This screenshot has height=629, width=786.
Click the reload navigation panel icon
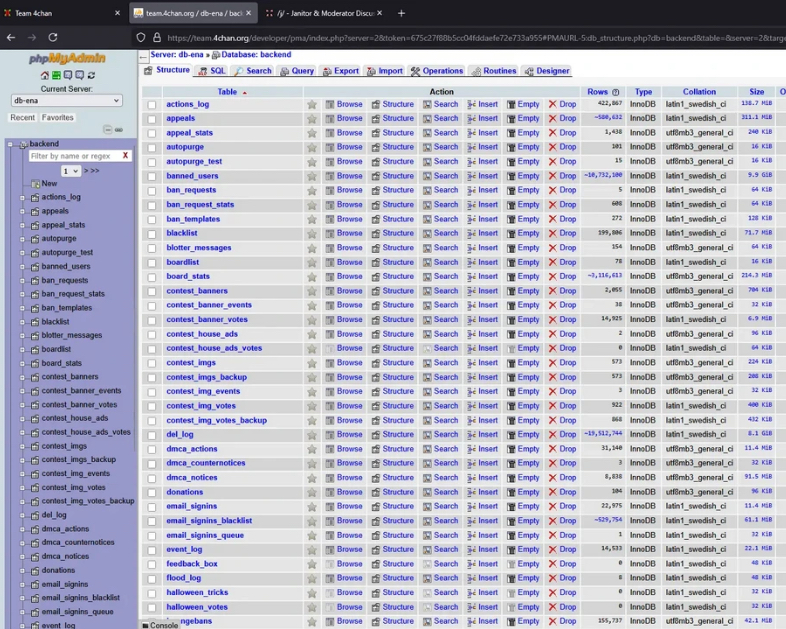(91, 75)
